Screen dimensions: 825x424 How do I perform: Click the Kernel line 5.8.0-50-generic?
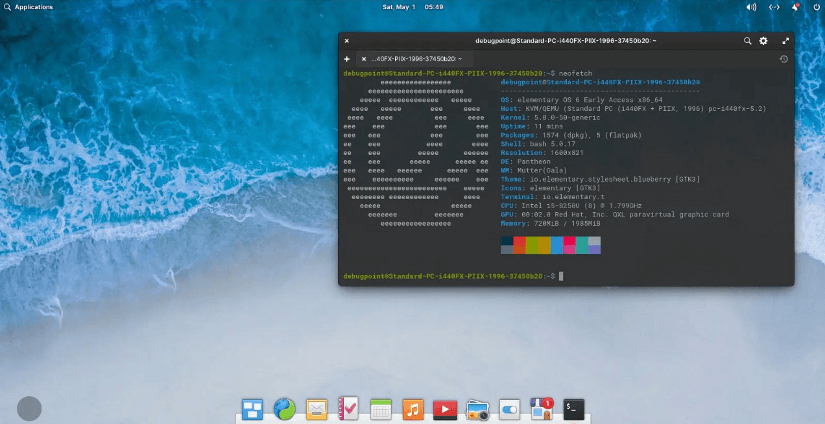pyautogui.click(x=550, y=118)
